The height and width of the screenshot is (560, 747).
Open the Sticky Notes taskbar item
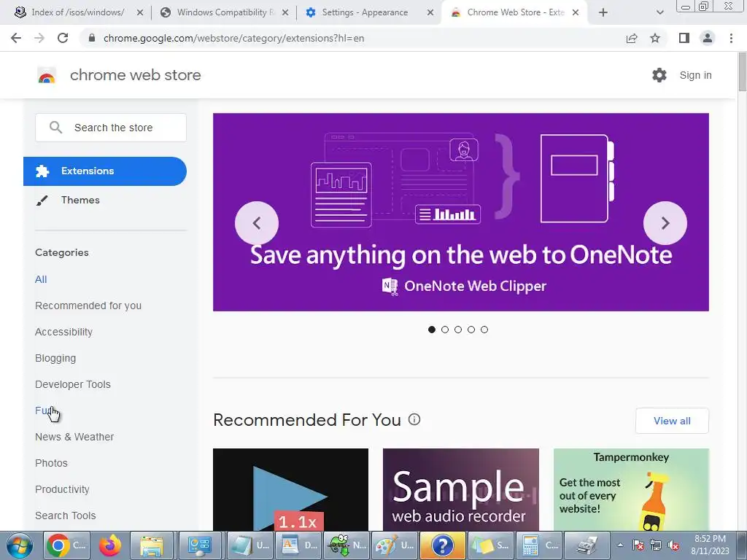[x=491, y=545]
